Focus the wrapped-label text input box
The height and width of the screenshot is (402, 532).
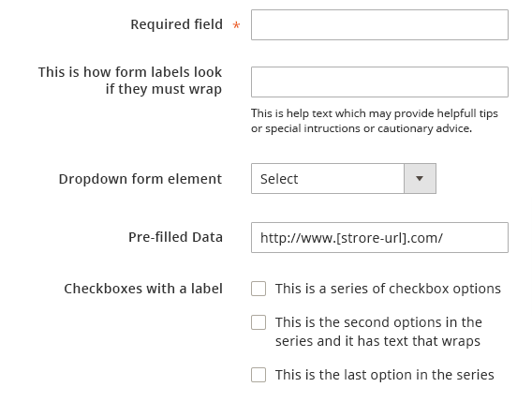(379, 82)
